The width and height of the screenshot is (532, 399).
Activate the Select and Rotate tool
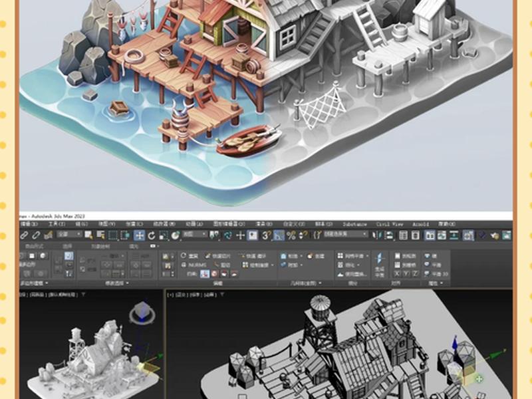pyautogui.click(x=152, y=235)
